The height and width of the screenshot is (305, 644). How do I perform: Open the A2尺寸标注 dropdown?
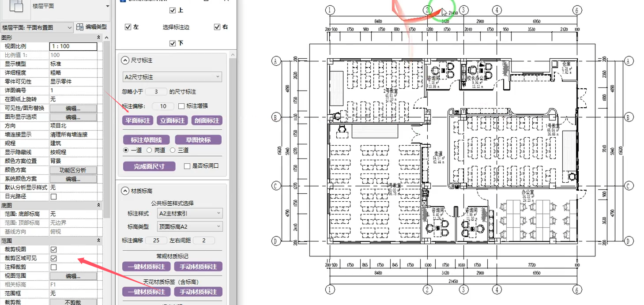172,77
